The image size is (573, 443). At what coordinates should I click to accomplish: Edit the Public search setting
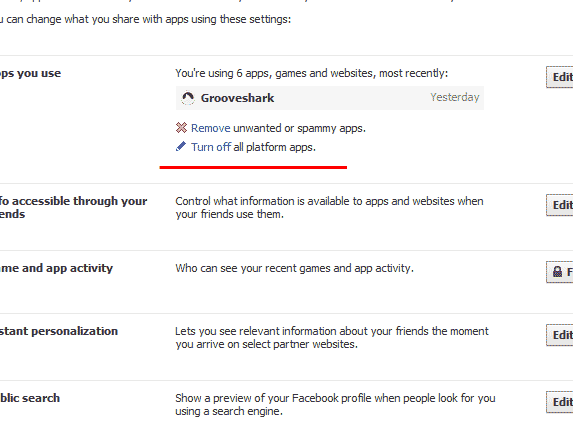tap(560, 402)
